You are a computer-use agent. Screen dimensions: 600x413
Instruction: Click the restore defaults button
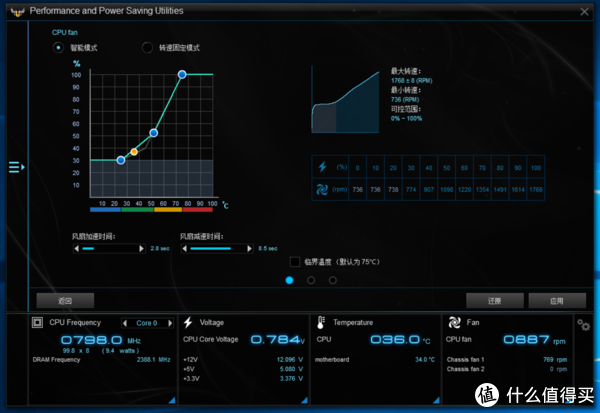pyautogui.click(x=494, y=300)
